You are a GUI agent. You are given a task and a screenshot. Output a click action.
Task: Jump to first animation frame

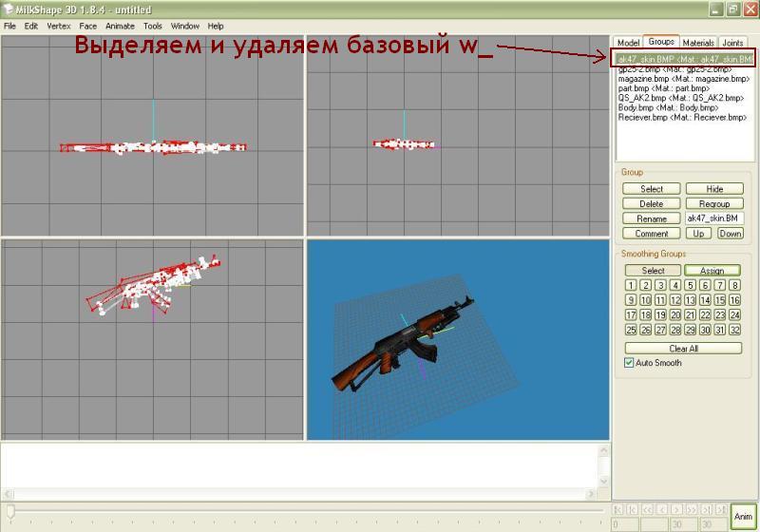click(619, 510)
